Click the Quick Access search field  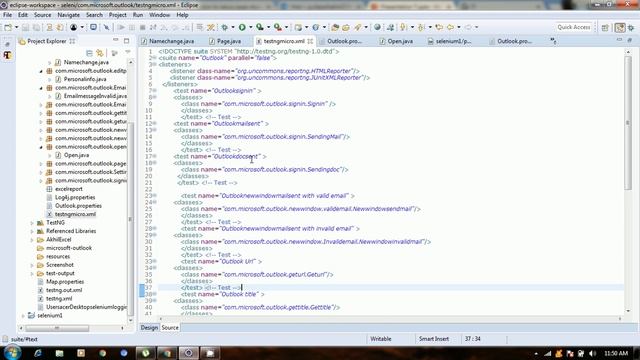[573, 27]
